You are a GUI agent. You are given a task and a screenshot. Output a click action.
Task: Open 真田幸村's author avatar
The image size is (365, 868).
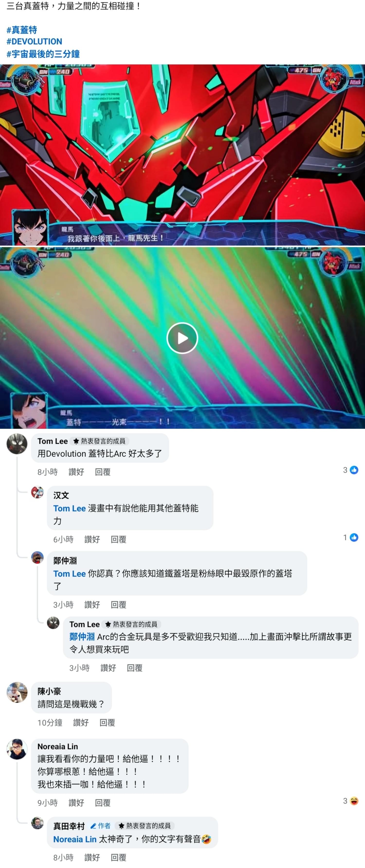[x=37, y=823]
